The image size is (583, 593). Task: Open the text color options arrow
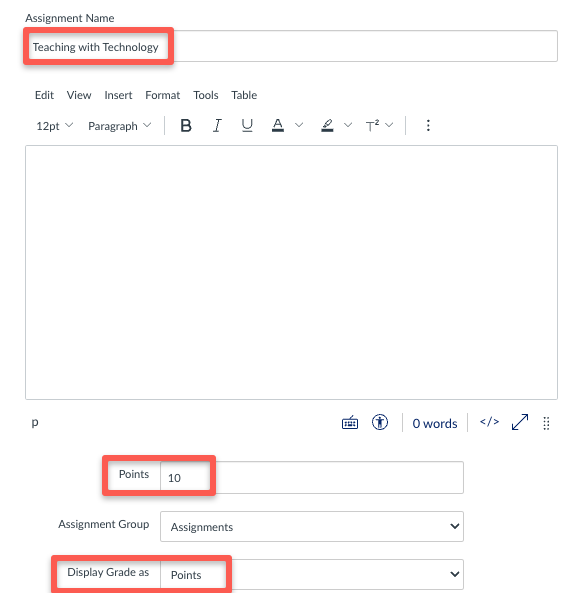pyautogui.click(x=299, y=125)
